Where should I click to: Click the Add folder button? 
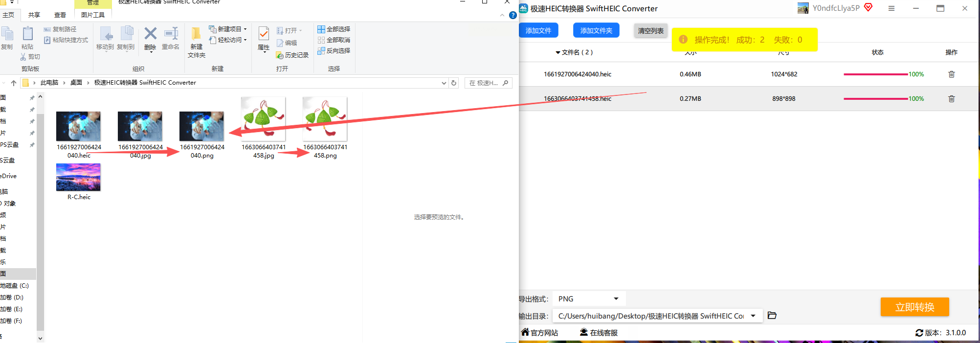[x=596, y=30]
